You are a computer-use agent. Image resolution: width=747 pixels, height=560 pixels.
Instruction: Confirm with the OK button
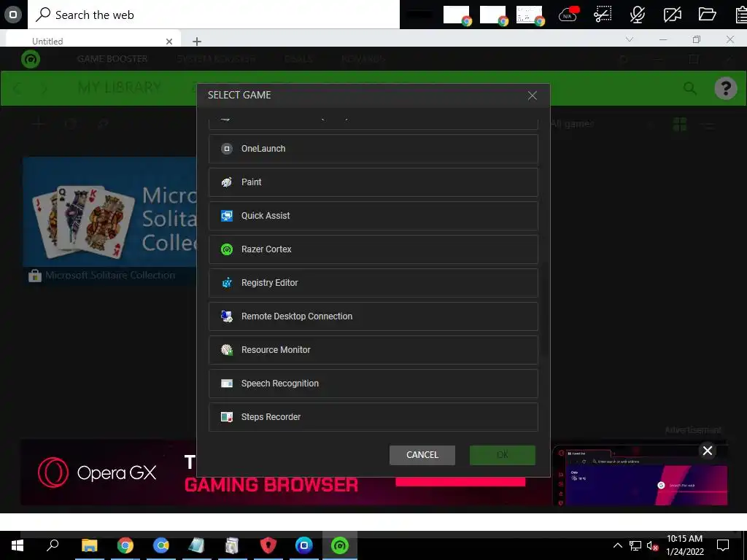click(x=502, y=455)
